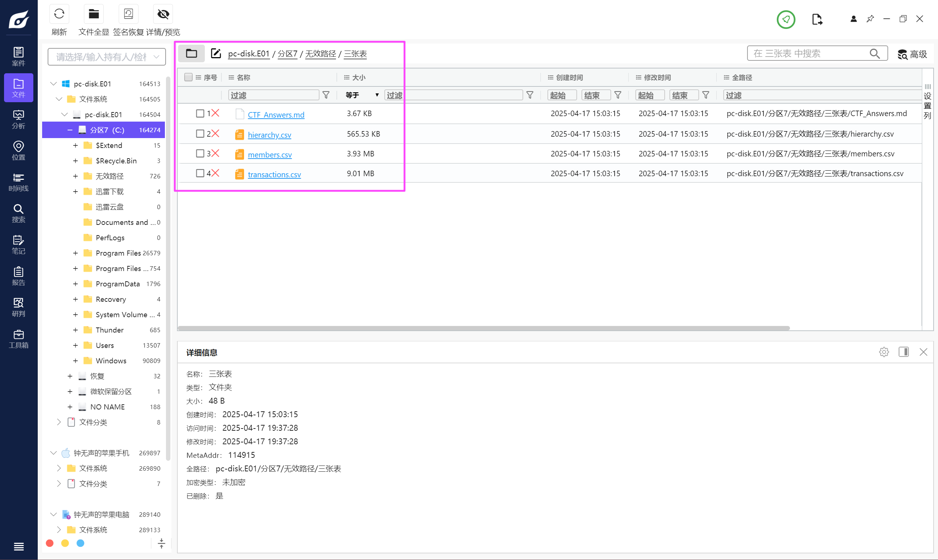The width and height of the screenshot is (938, 560).
Task: Click the 文件全显 folder icon
Action: point(93,14)
